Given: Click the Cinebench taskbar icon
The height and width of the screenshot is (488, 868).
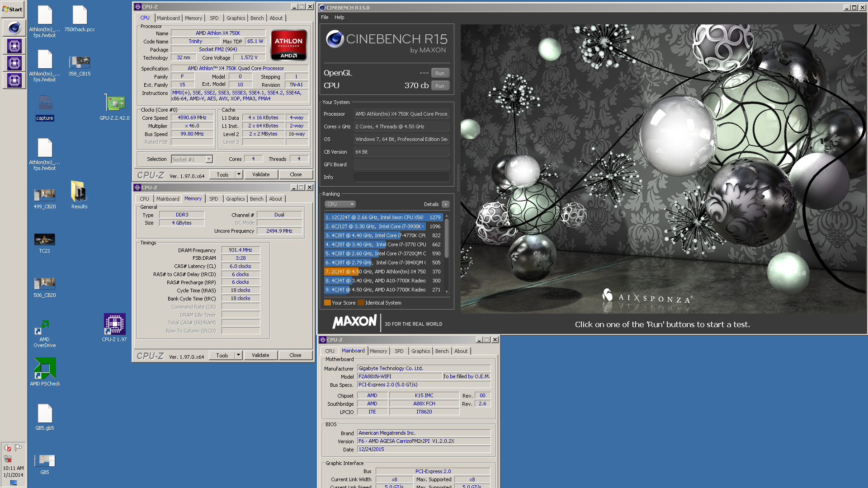Looking at the screenshot, I should (x=14, y=28).
